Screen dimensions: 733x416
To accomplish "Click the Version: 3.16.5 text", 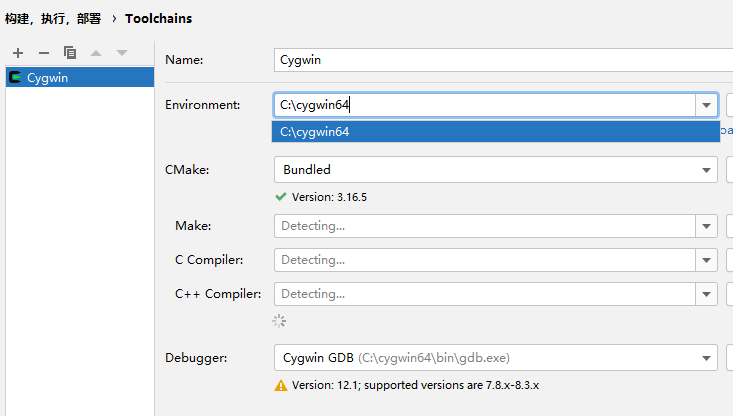I will 329,197.
